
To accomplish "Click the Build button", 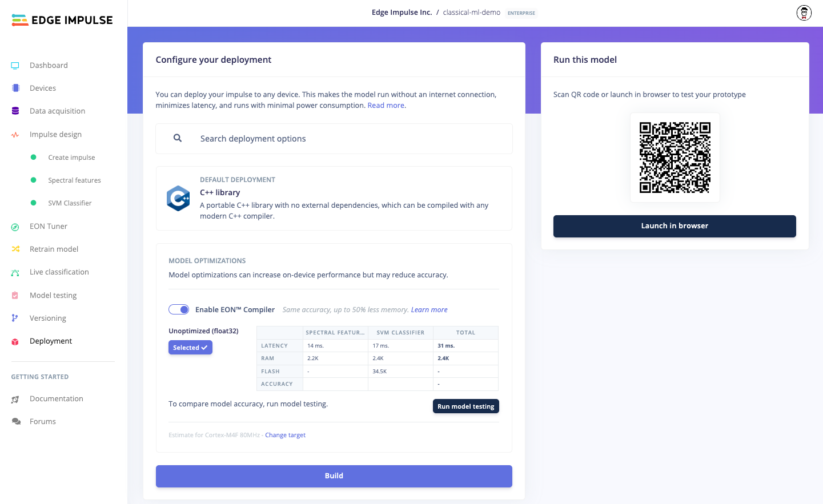I will pyautogui.click(x=334, y=476).
